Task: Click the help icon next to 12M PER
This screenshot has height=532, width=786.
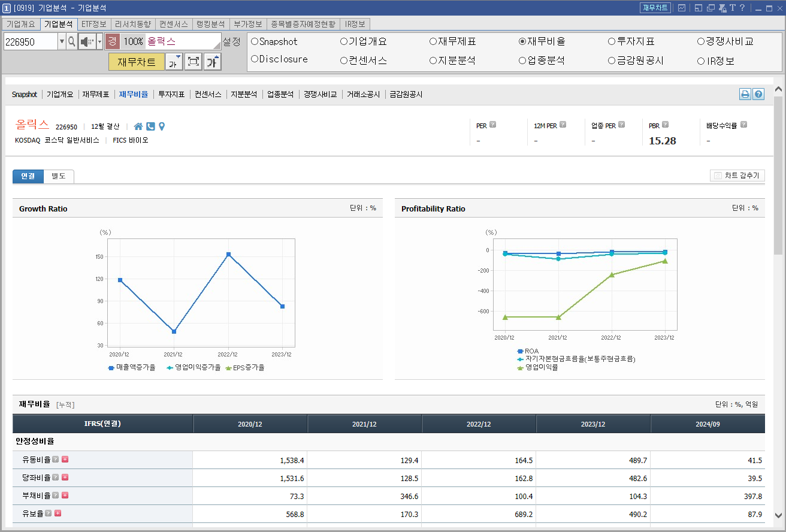Action: [563, 125]
